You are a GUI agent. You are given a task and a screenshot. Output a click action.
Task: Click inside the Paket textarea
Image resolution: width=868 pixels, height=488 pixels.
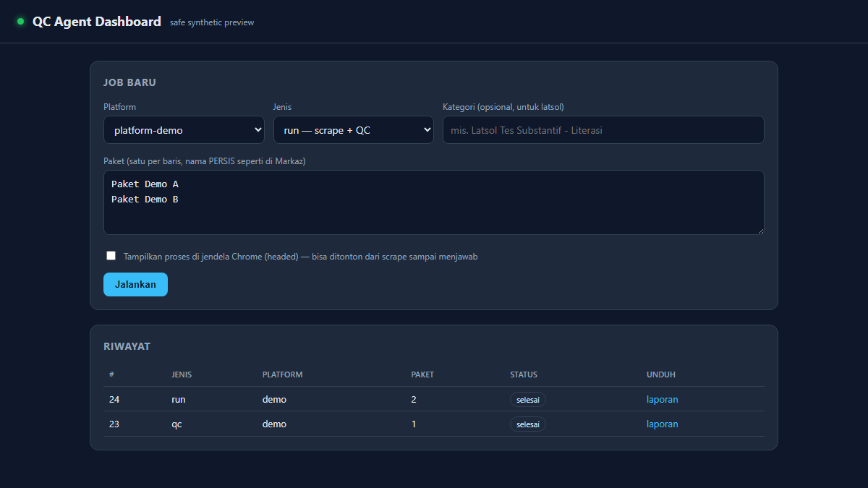point(434,202)
